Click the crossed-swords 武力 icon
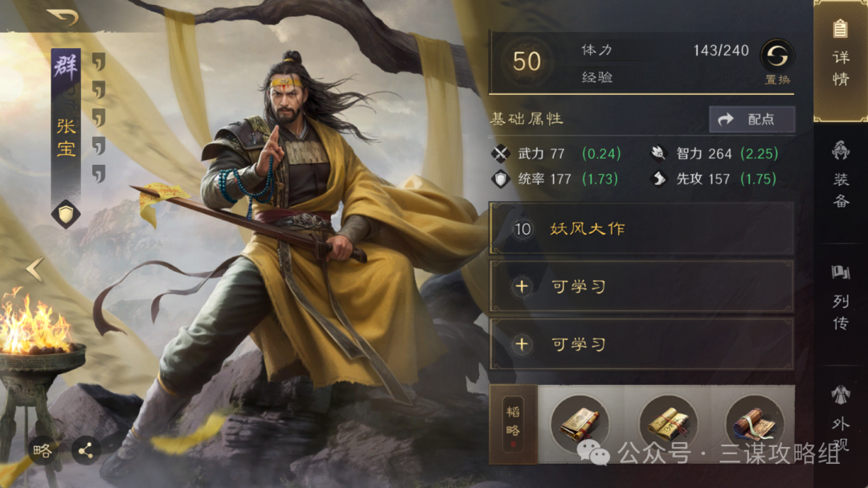 (501, 154)
